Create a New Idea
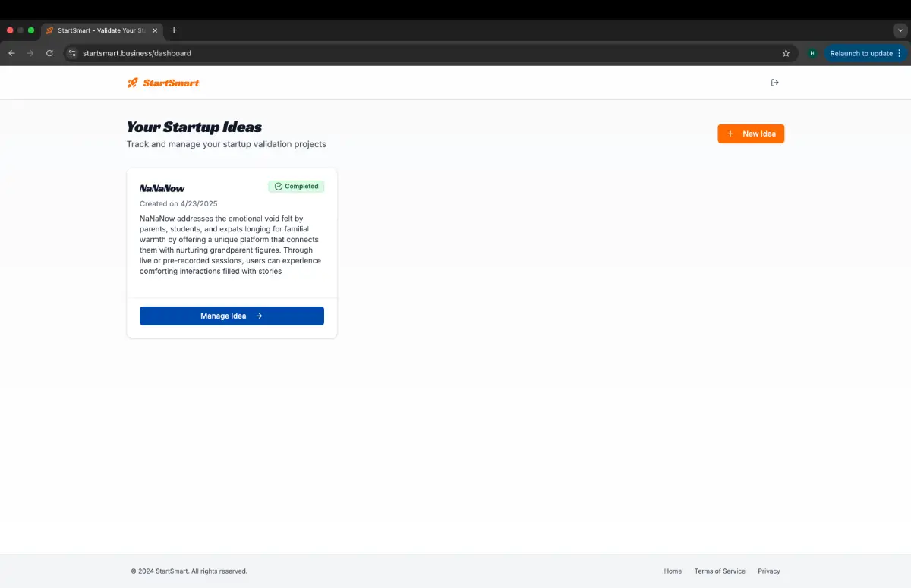Screen dimensions: 911x588 [751, 134]
